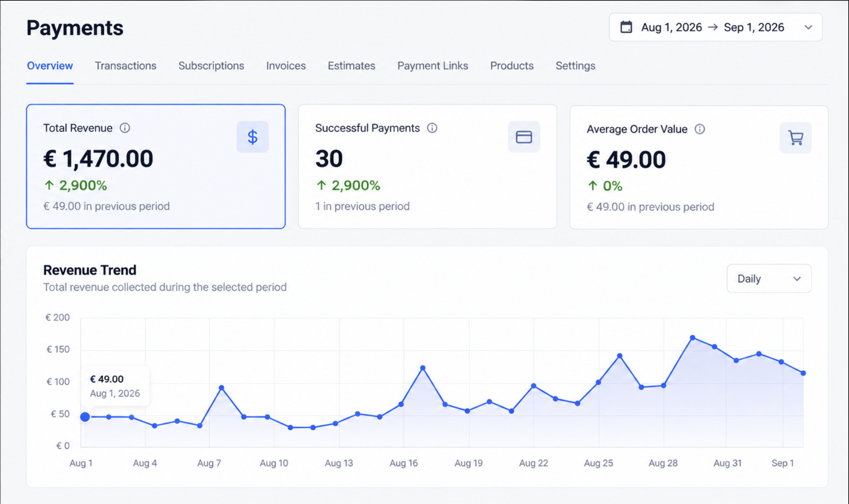Go to the Subscriptions tab
Viewport: 849px width, 504px height.
(211, 66)
